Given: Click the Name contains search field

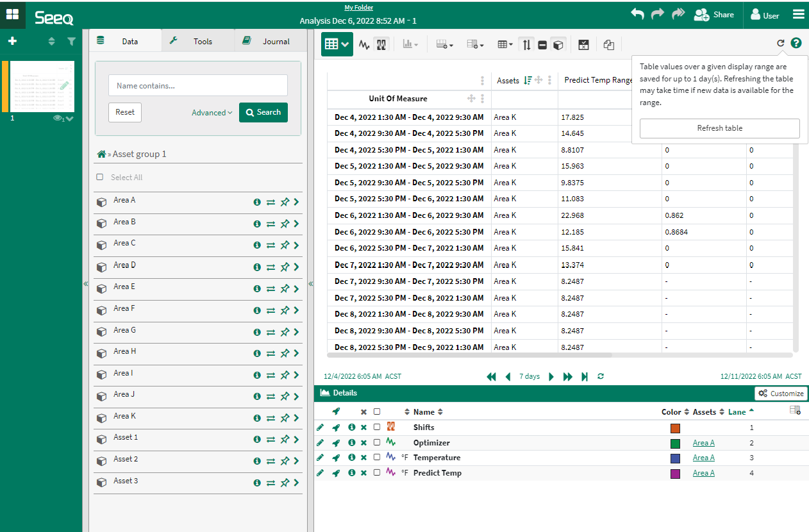Looking at the screenshot, I should (197, 85).
